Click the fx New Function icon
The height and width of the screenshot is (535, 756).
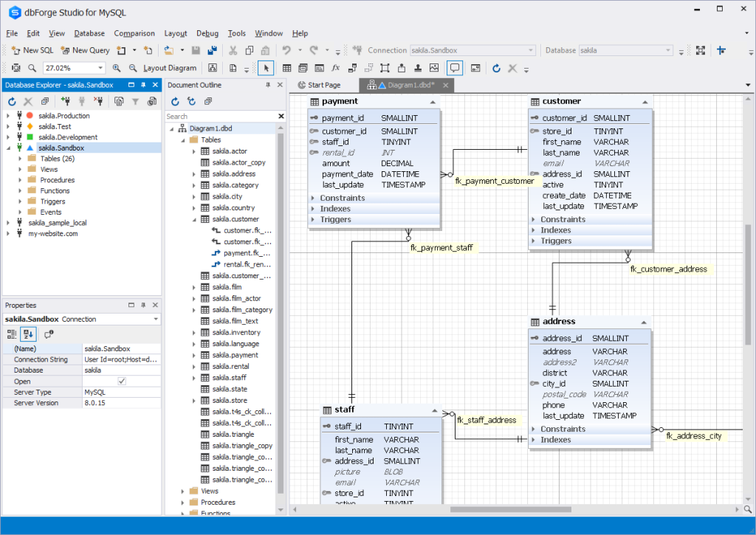(336, 68)
